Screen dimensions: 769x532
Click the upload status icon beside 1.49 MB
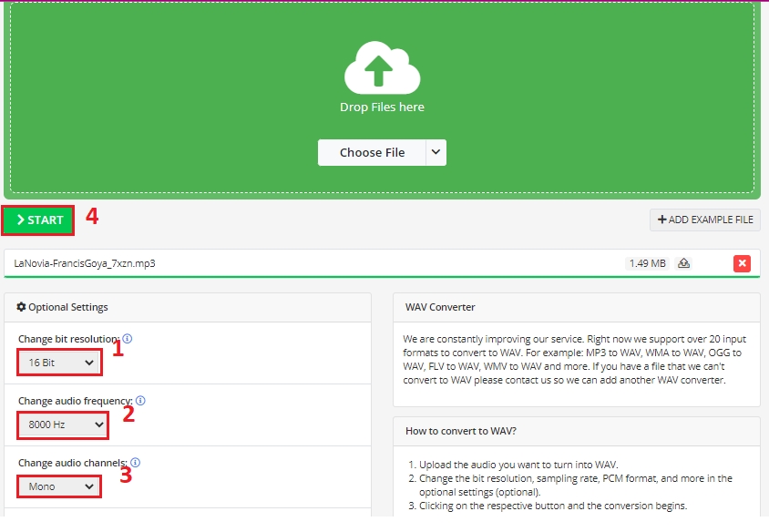[684, 263]
